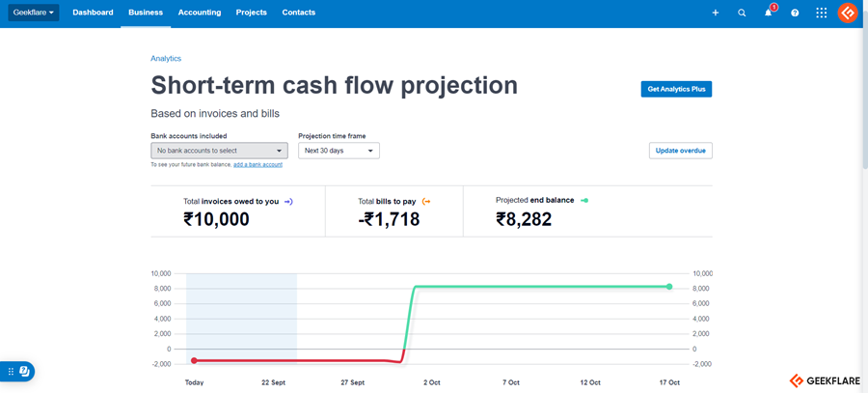Click the invoices owed arrow icon
The image size is (868, 393).
point(288,202)
